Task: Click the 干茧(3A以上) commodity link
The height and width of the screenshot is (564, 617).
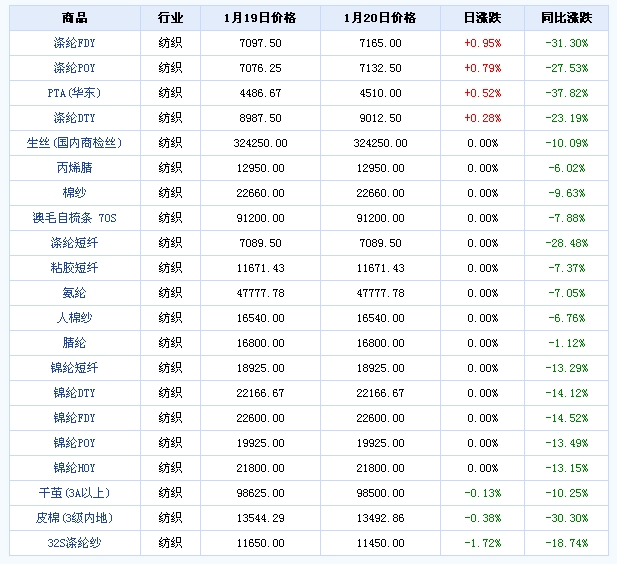Action: 74,493
